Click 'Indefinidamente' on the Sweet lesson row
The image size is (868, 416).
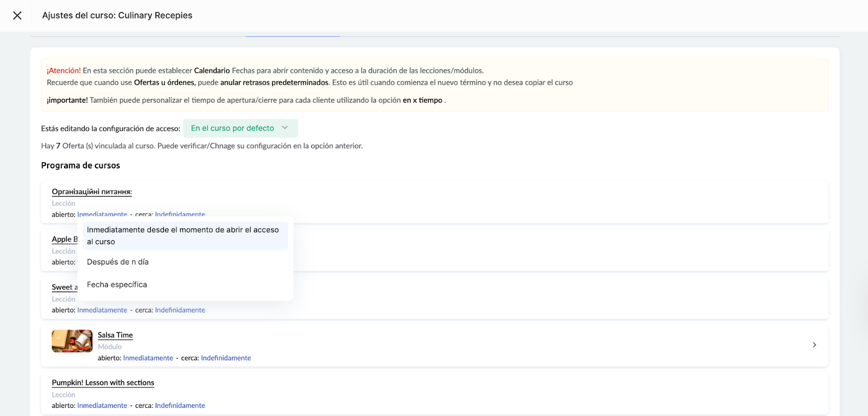[180, 310]
